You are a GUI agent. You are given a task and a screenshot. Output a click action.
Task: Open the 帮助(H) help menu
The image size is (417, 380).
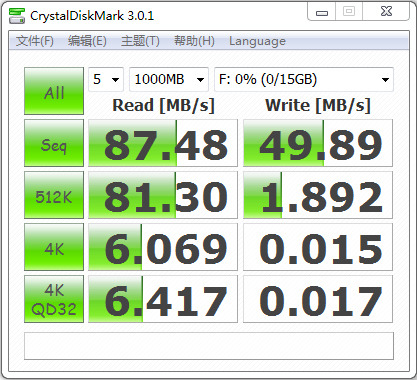pos(194,41)
